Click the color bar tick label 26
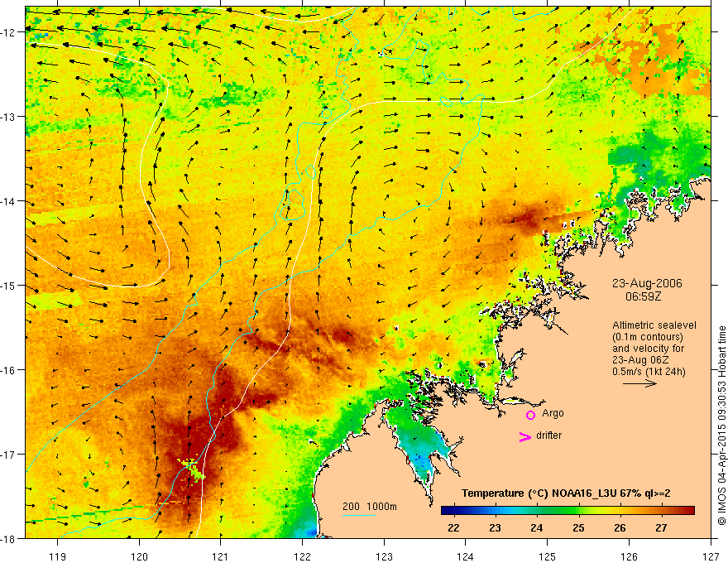Viewport: 728px width, 563px height. click(x=620, y=527)
